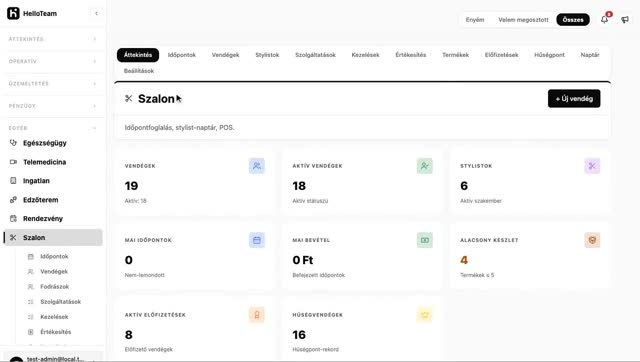Open the Beállítások tab
This screenshot has height=362, width=640.
tap(139, 71)
